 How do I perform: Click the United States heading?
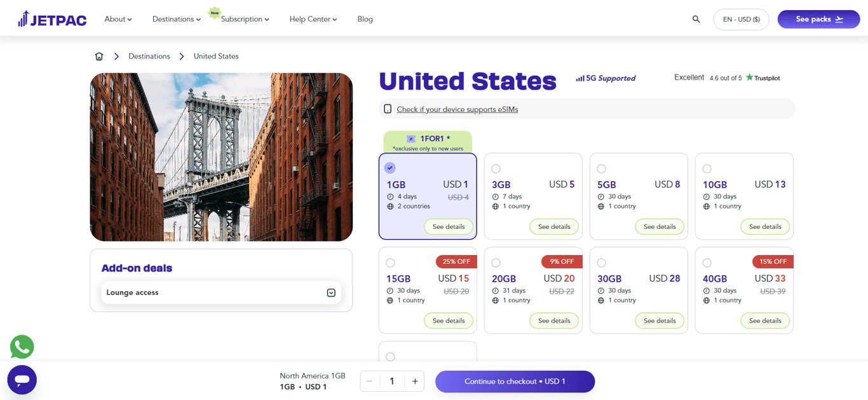click(468, 81)
